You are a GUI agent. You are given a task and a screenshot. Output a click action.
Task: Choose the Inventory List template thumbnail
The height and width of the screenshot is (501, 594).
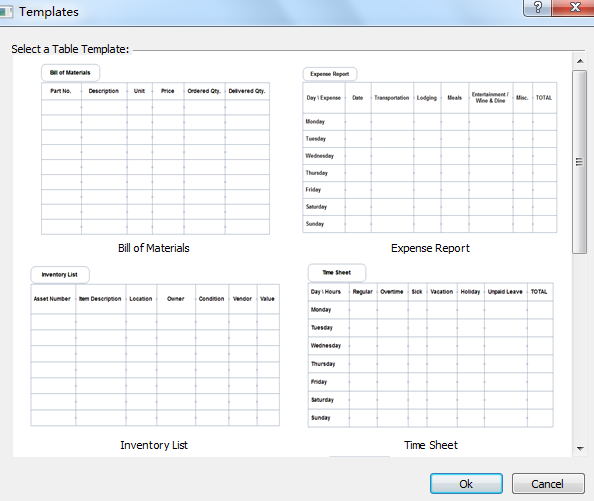[155, 346]
